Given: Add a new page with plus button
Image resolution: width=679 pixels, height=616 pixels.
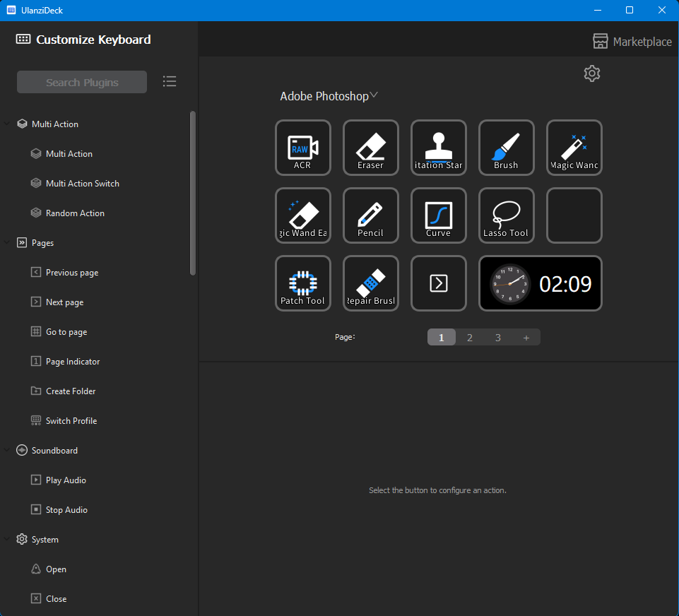Looking at the screenshot, I should (x=526, y=338).
